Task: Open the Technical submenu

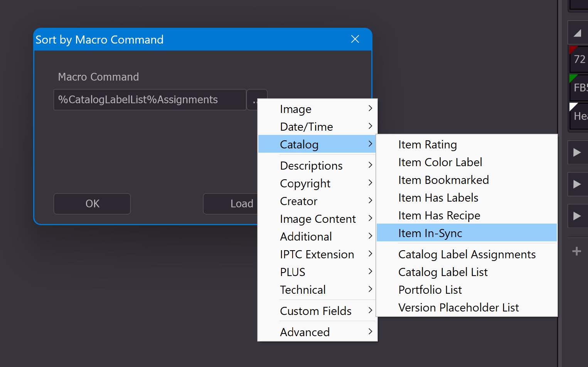Action: pyautogui.click(x=318, y=290)
